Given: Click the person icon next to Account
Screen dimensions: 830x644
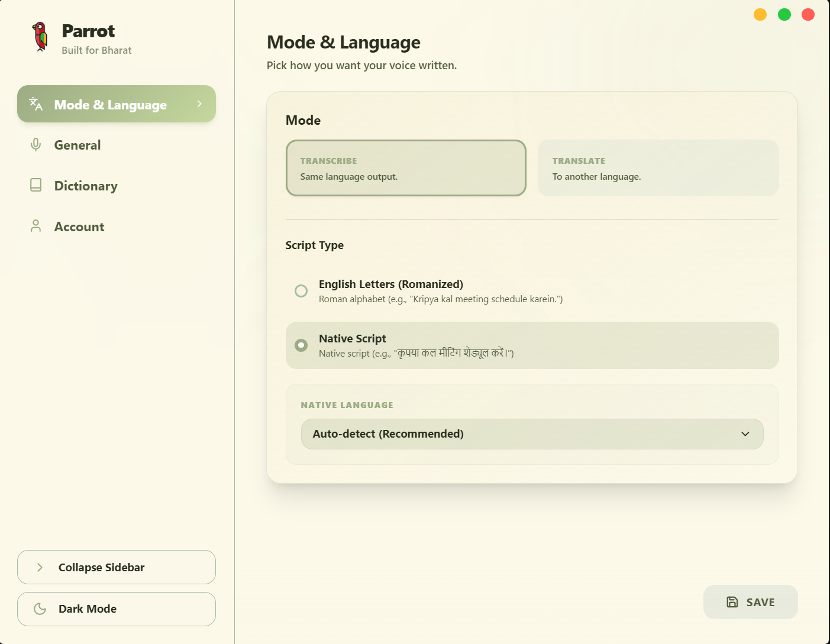Looking at the screenshot, I should click(35, 225).
